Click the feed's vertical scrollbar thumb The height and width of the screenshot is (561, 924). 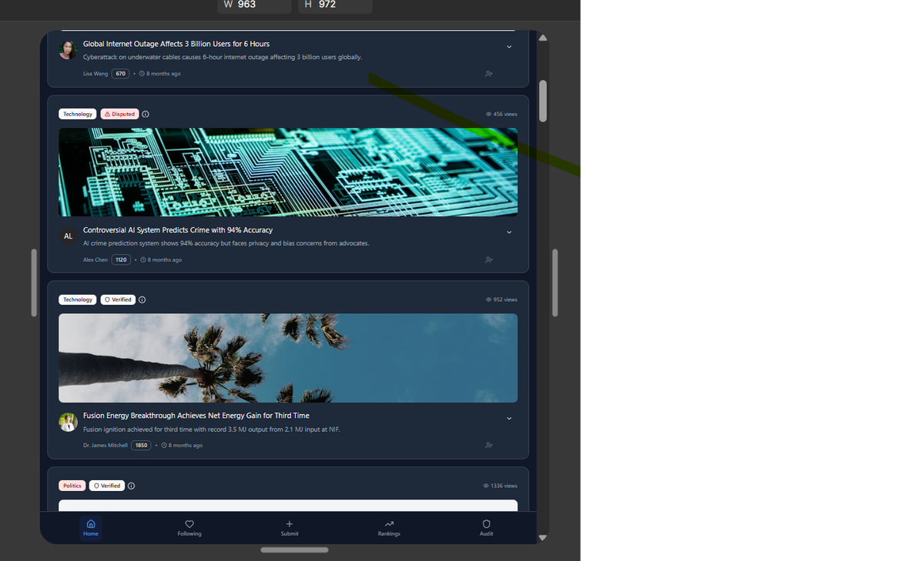click(x=543, y=100)
